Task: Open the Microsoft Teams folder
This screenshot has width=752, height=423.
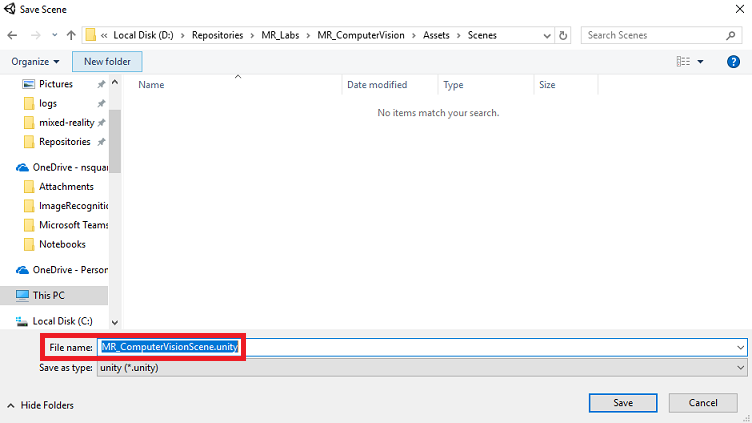Action: pyautogui.click(x=73, y=225)
